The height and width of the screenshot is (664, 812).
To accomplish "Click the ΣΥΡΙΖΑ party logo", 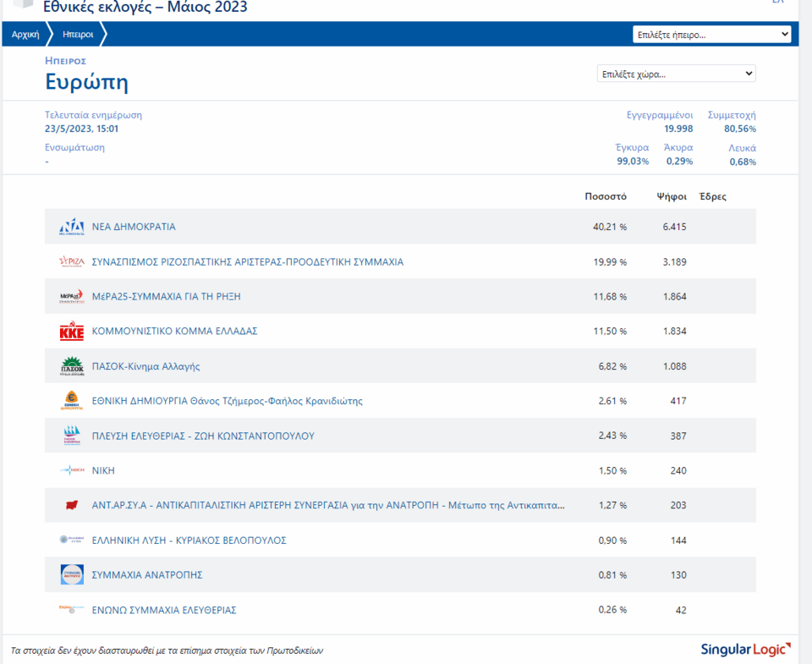I will [x=71, y=261].
